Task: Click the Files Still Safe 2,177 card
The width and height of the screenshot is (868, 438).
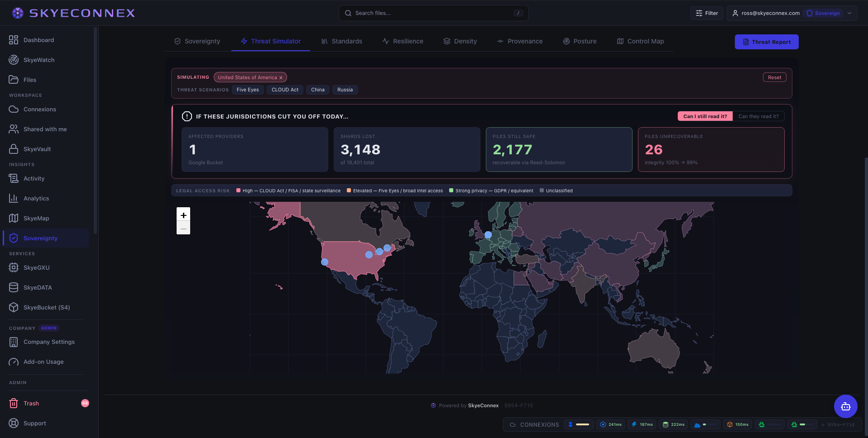Action: (x=559, y=149)
